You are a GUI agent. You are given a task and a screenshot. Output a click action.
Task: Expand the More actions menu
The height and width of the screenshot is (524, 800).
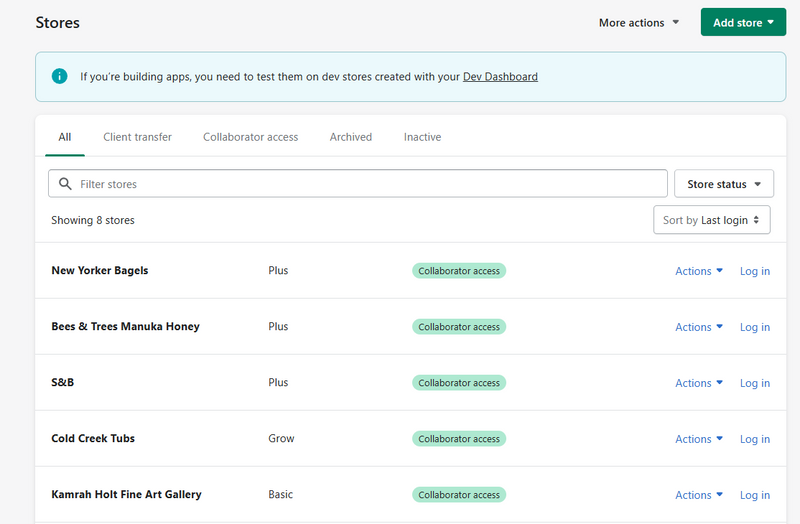point(639,22)
